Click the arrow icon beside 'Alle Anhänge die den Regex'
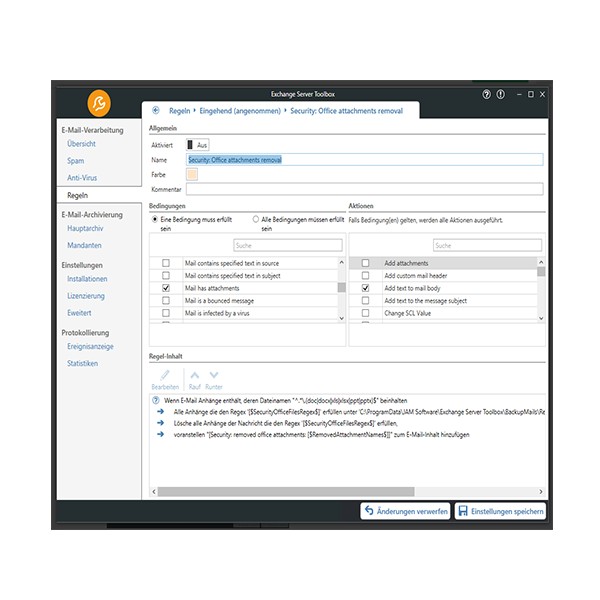The height and width of the screenshot is (600, 600). click(x=161, y=412)
